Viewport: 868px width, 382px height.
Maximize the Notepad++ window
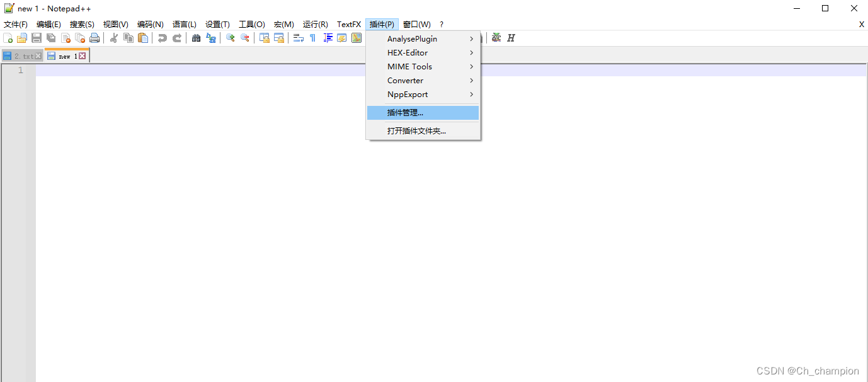pos(825,8)
